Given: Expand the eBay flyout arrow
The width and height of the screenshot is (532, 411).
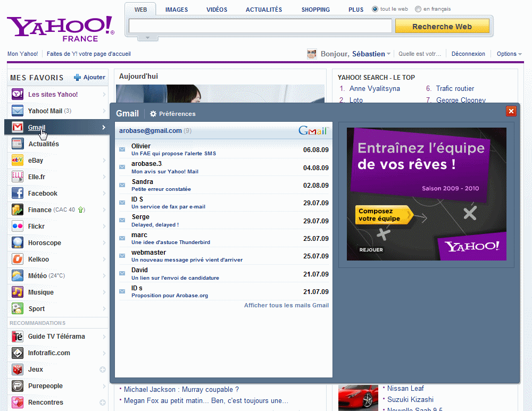Looking at the screenshot, I should point(104,160).
